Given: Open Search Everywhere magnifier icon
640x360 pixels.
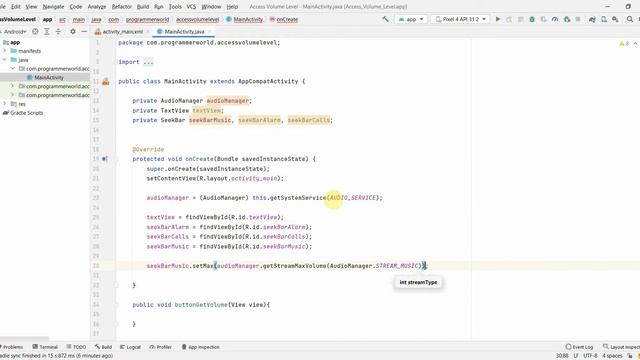Looking at the screenshot, I should 630,19.
